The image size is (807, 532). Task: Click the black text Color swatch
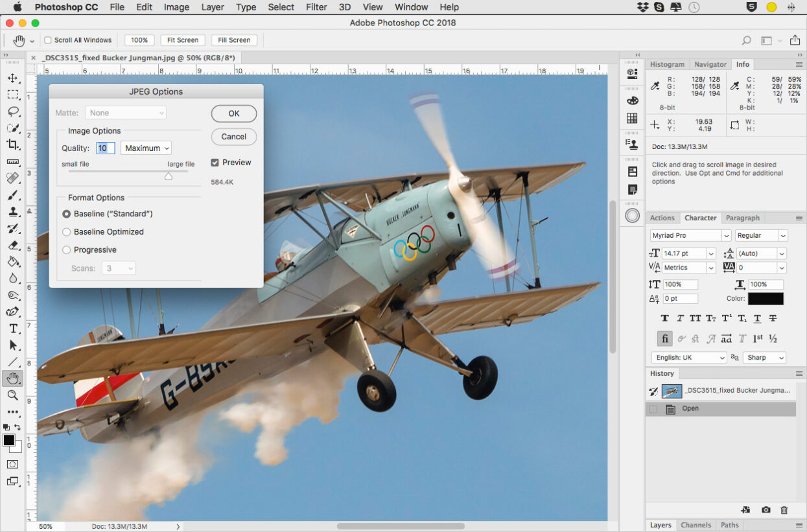pyautogui.click(x=766, y=299)
